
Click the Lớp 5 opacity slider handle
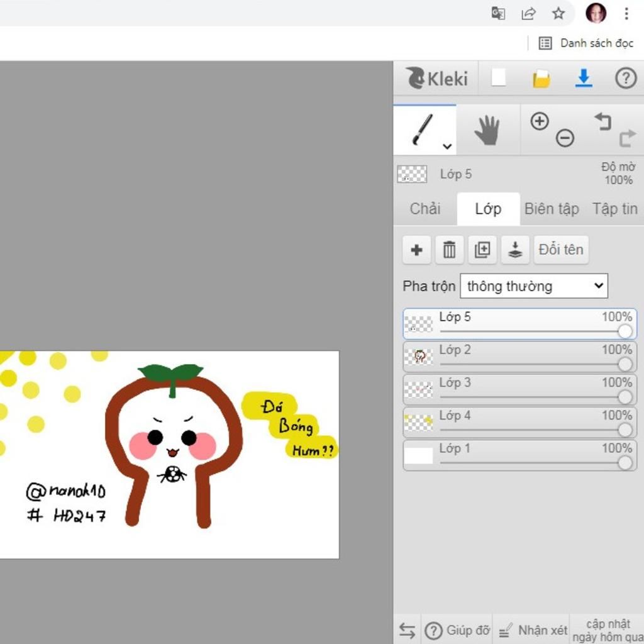click(625, 331)
